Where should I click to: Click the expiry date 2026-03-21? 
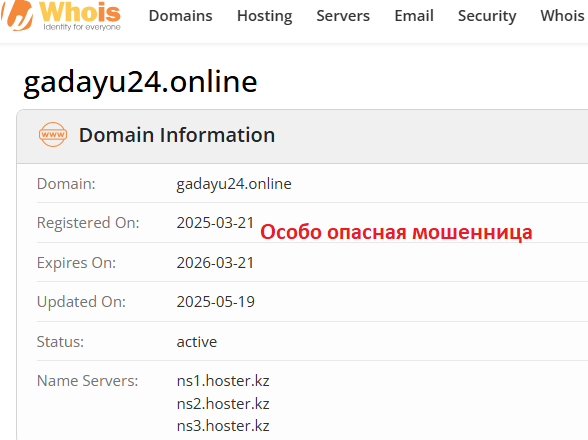(216, 263)
